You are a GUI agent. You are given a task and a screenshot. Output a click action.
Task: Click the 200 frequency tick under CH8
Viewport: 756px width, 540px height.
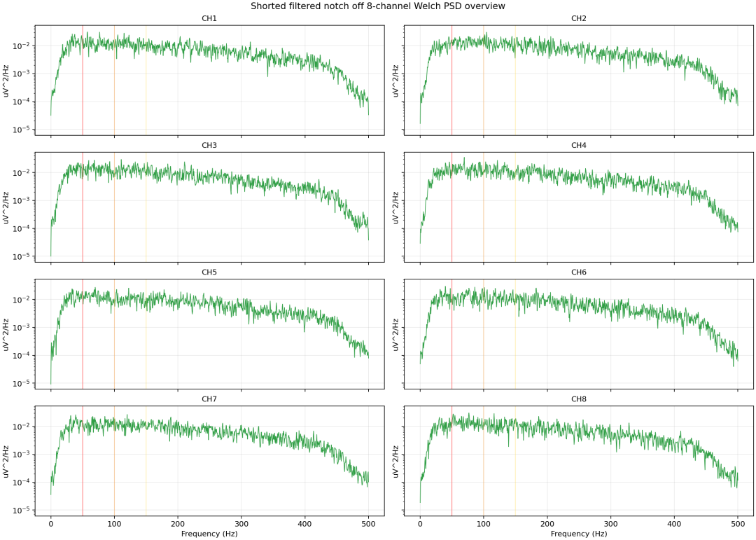tap(547, 524)
